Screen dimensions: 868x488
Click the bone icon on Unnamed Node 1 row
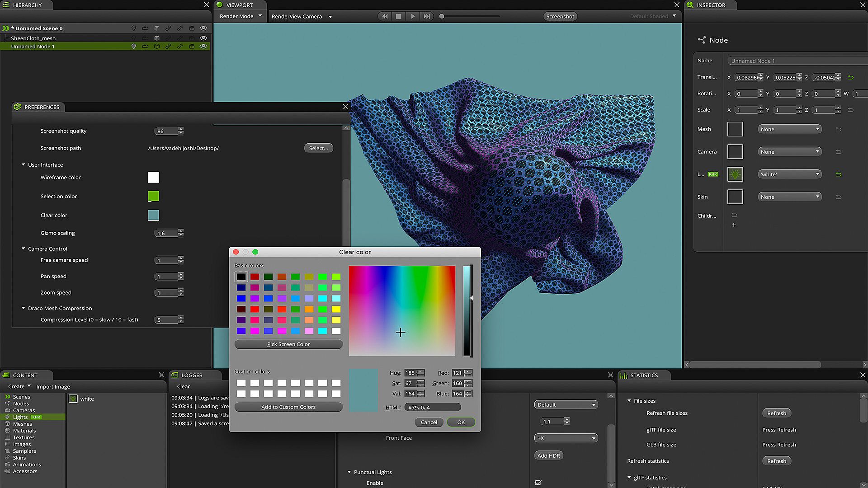pos(180,47)
